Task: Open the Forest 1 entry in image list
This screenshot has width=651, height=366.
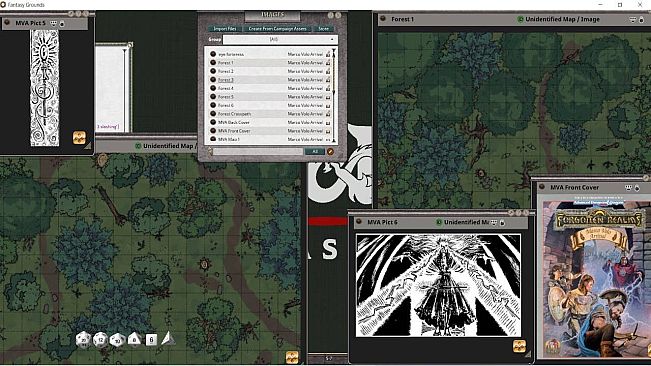Action: pyautogui.click(x=226, y=63)
